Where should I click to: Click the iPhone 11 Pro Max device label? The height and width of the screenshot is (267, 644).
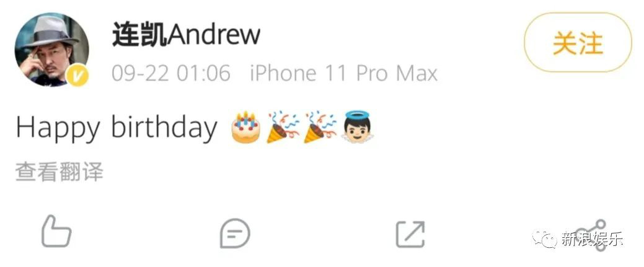343,74
